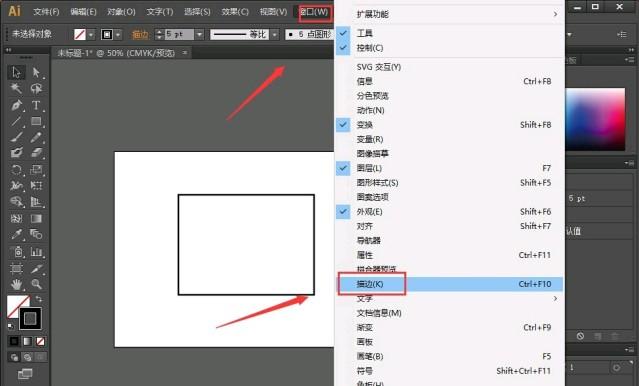Open the 对象(O) menu

click(x=121, y=12)
